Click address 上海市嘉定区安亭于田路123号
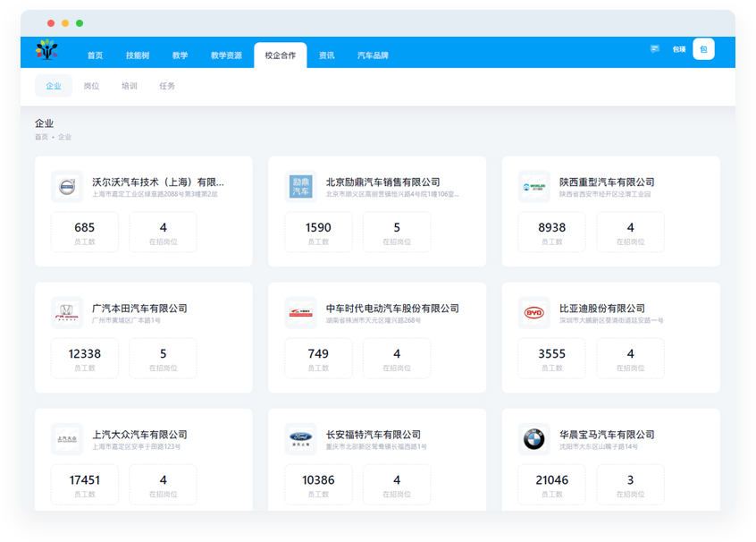Viewport: 756px width, 542px height. point(137,447)
